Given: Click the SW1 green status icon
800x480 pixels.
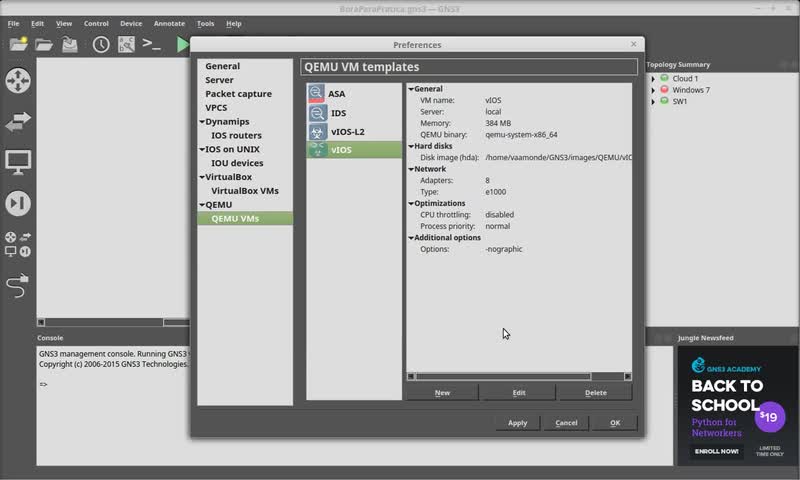Looking at the screenshot, I should tap(664, 100).
